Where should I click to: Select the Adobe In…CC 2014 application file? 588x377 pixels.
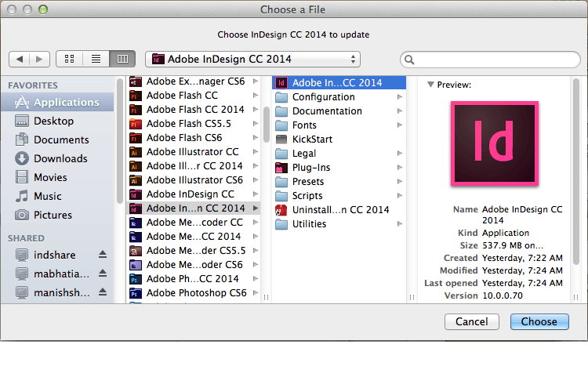click(x=339, y=83)
